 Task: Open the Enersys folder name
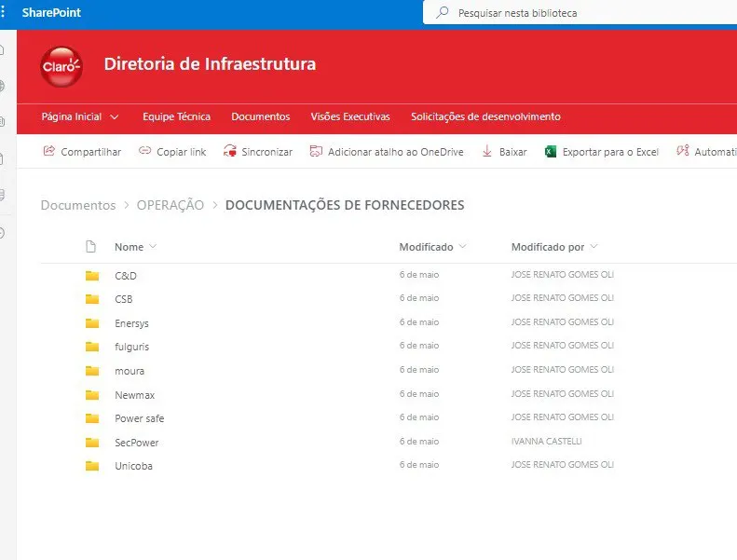coord(131,323)
